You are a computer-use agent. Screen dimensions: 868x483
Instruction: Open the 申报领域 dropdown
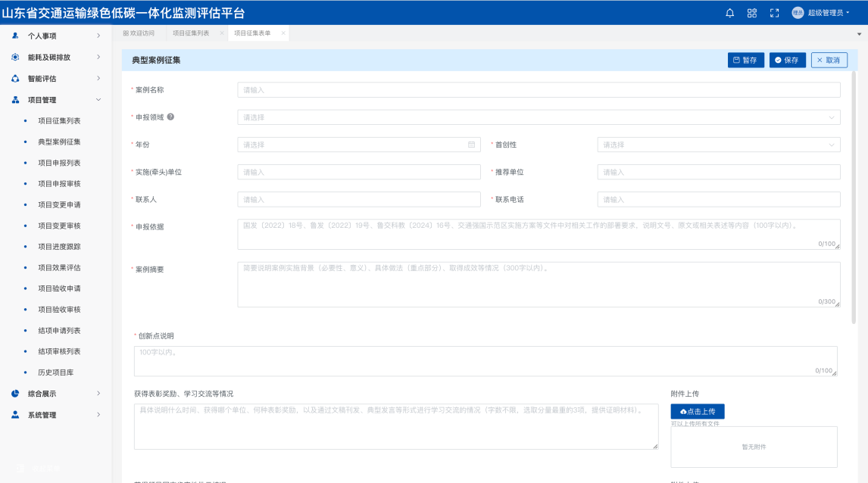539,117
